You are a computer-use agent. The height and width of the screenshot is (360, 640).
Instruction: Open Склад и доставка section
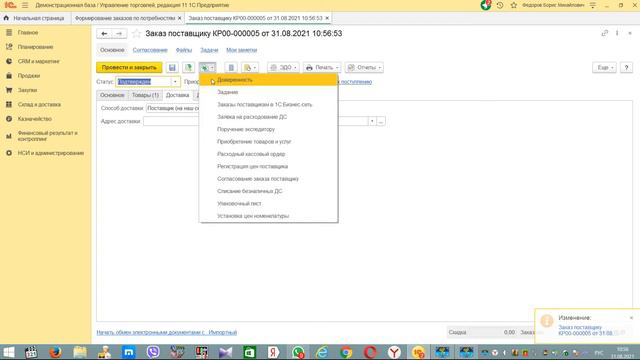(x=39, y=104)
